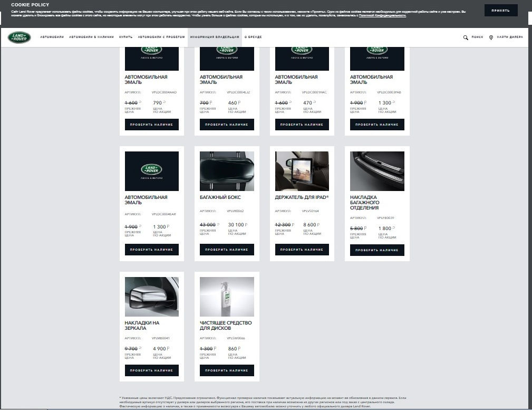Screen dimensions: 532x410
Task: Open АВТОМОБИЛИ С ПРОБЕГОМ menu item
Action: (x=161, y=37)
